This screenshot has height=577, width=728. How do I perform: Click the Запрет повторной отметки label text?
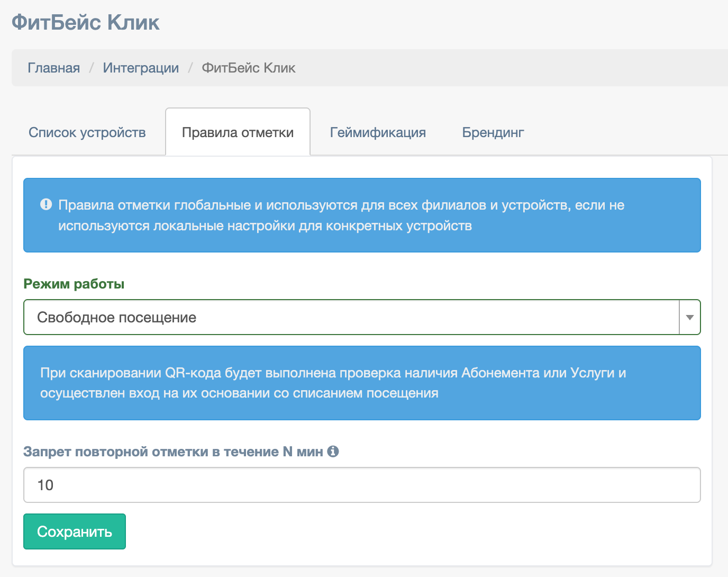(173, 452)
